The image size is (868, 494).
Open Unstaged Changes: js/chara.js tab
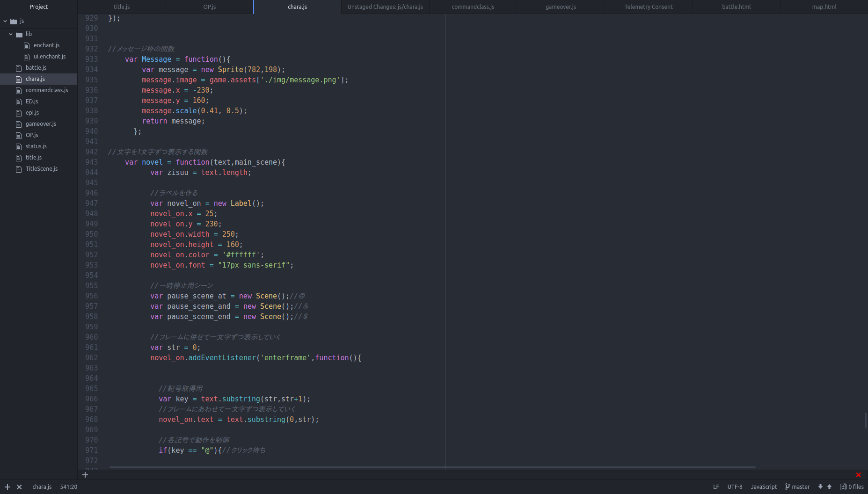(x=385, y=7)
